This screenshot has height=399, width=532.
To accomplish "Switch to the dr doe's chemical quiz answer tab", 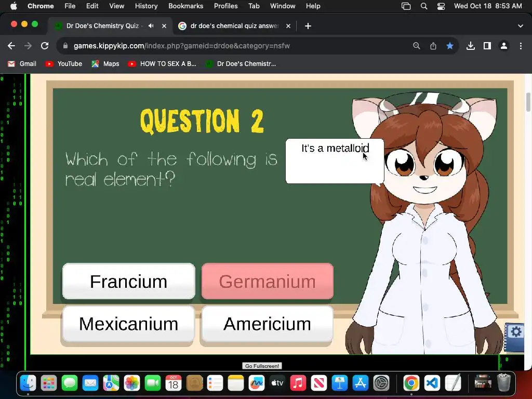I will click(x=234, y=26).
